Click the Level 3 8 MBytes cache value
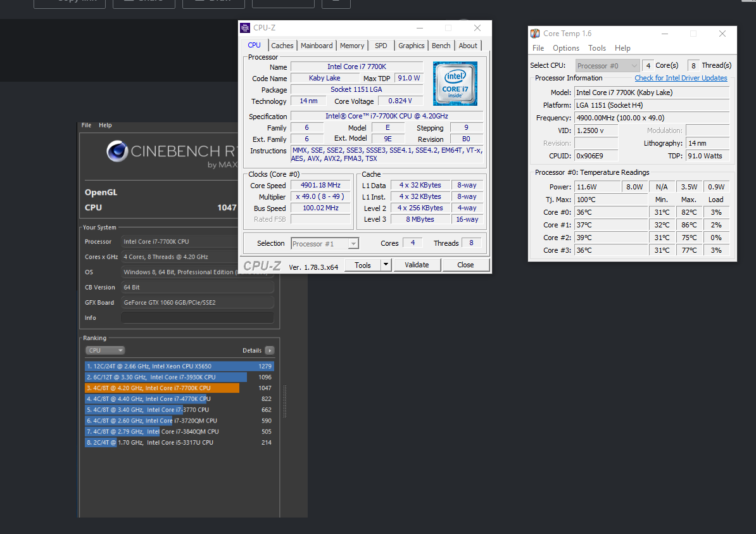Viewport: 756px width, 534px height. pyautogui.click(x=420, y=219)
